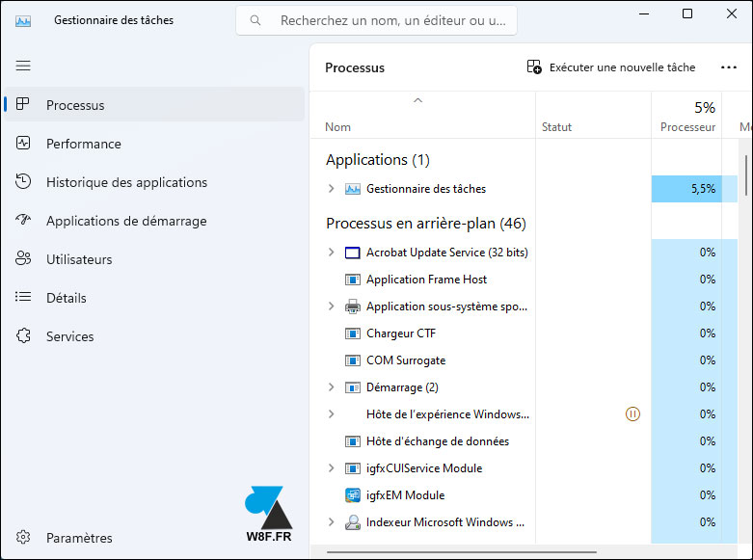This screenshot has width=753, height=560.
Task: Select the igfxEM Module row
Action: coord(524,494)
